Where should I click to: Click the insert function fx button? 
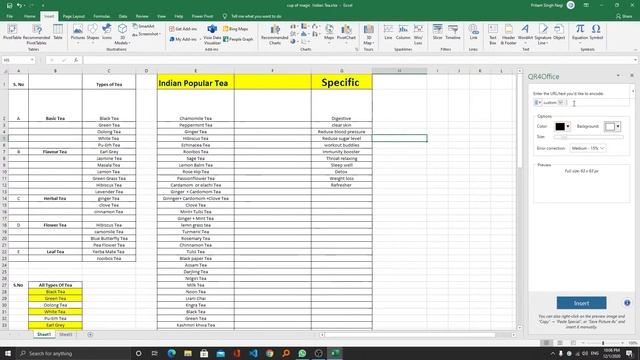pos(76,60)
